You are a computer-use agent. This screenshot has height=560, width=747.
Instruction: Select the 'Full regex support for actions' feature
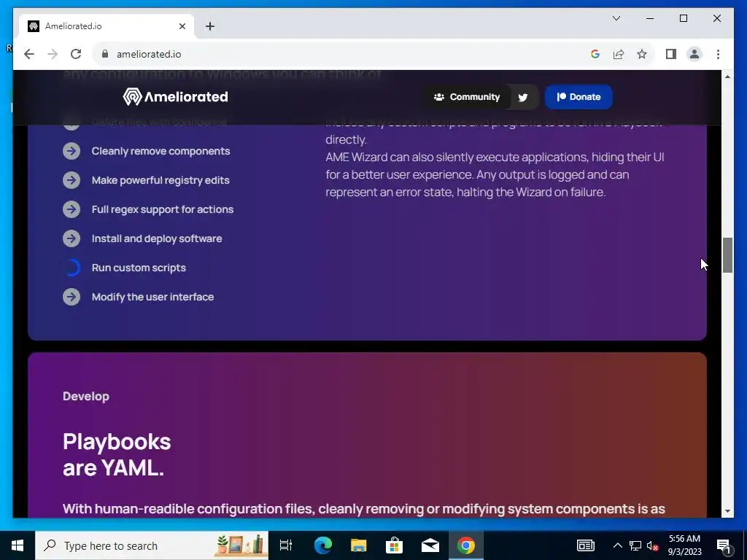[163, 209]
